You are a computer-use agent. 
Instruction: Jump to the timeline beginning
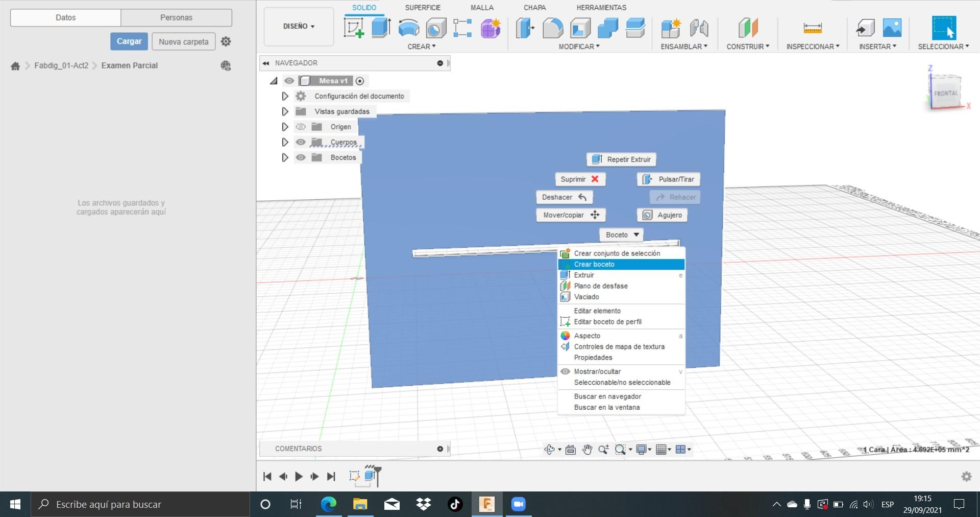[x=267, y=477]
